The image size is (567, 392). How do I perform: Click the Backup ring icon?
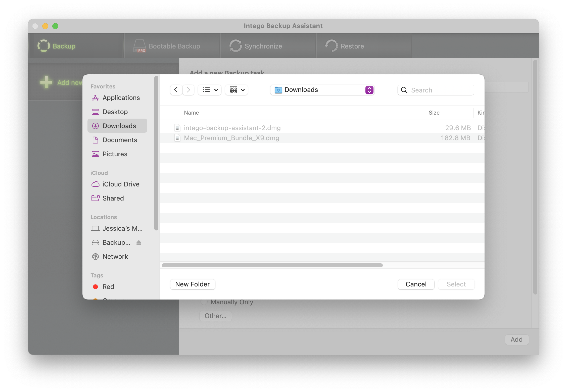(x=44, y=46)
